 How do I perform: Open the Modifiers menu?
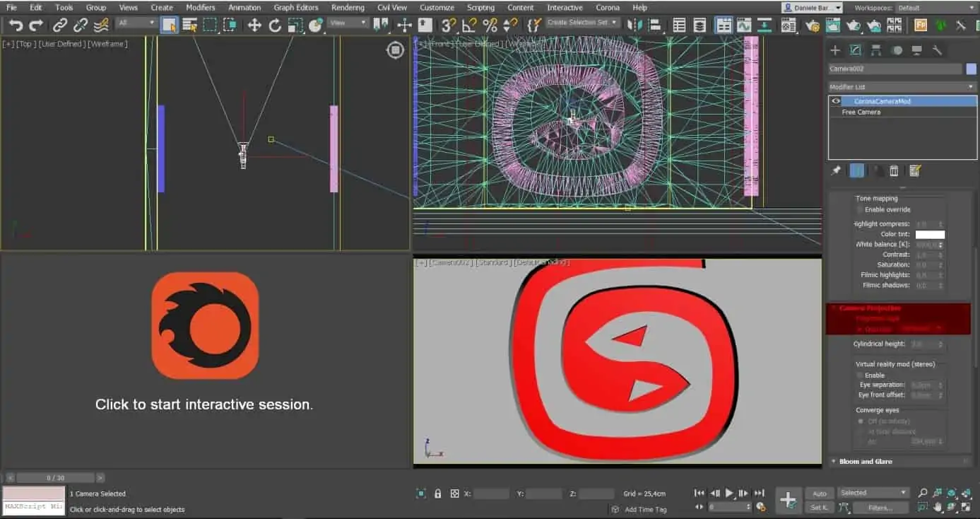click(201, 8)
